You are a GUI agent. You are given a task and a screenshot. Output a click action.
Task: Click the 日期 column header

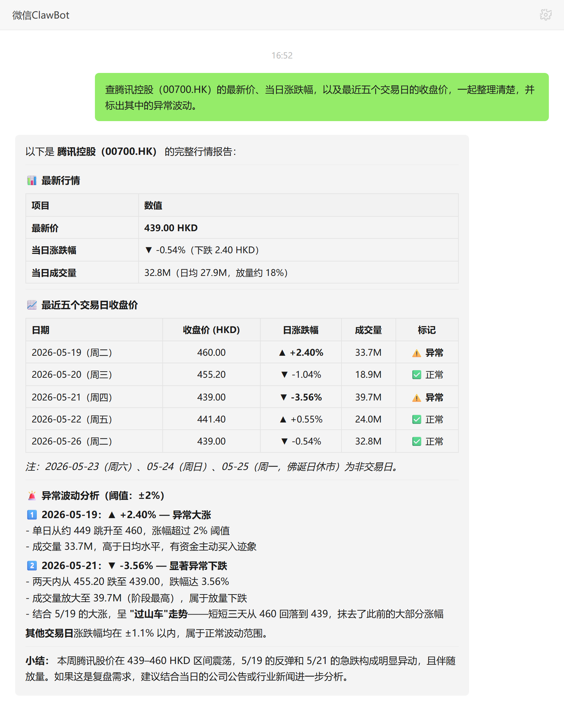click(41, 330)
